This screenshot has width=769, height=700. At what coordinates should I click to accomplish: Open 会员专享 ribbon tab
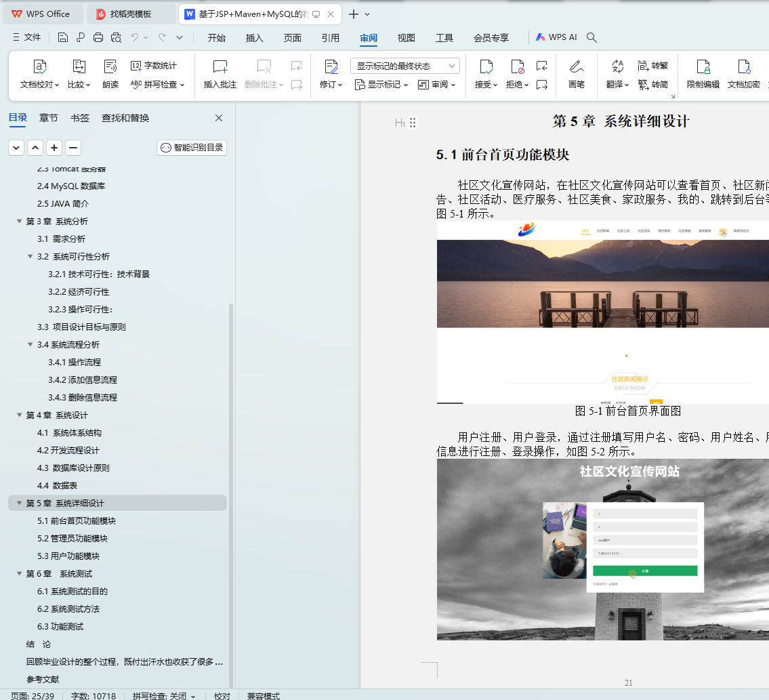(x=491, y=38)
